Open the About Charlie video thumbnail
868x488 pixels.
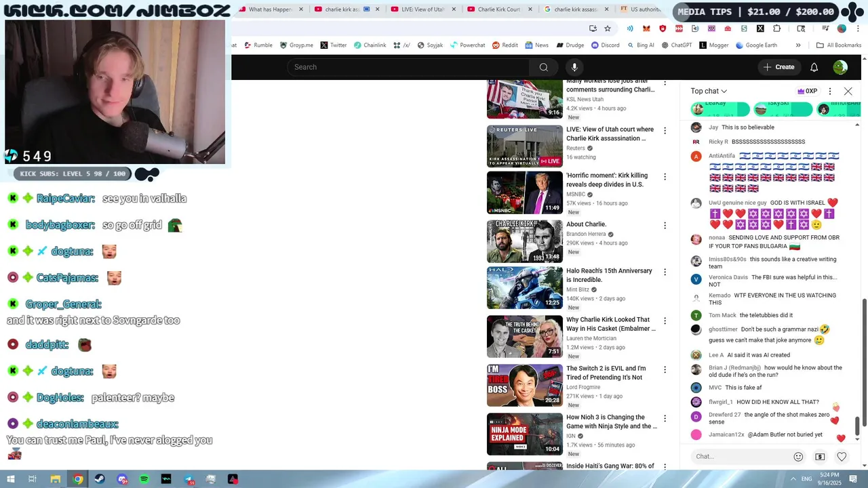(525, 241)
